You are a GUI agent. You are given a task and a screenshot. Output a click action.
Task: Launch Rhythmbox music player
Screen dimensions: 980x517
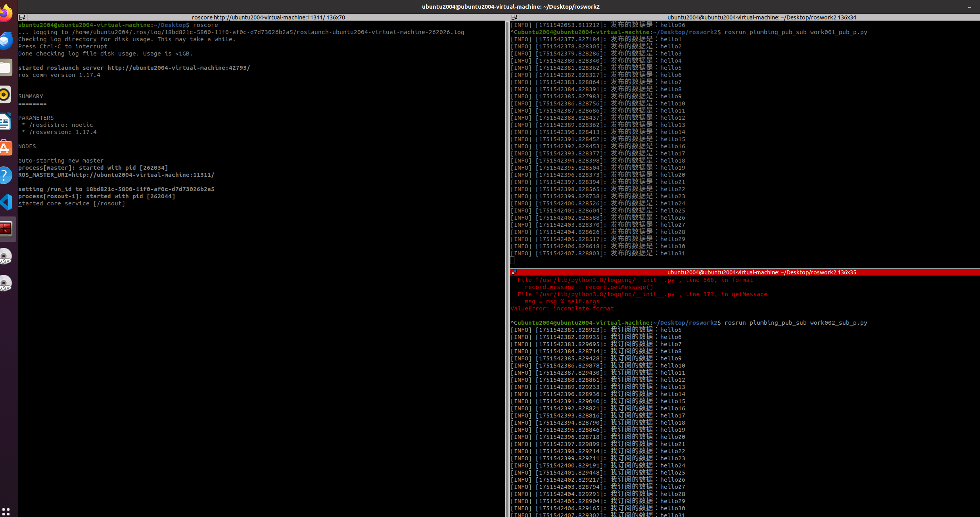[x=6, y=95]
